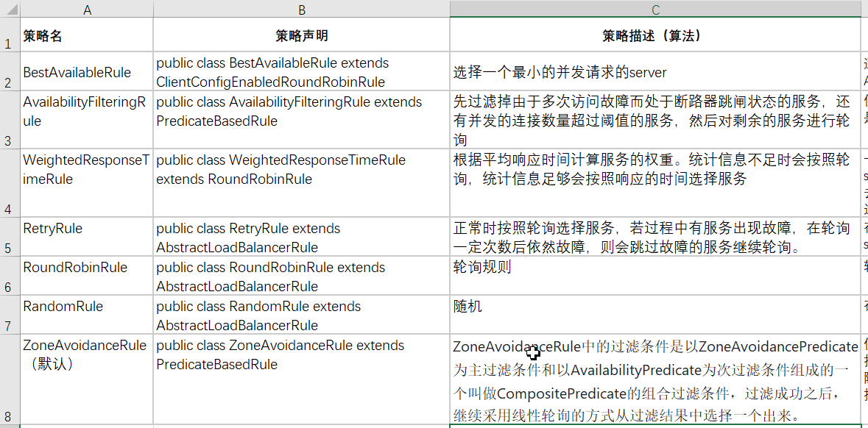Select column B header
The height and width of the screenshot is (428, 868).
point(301,9)
